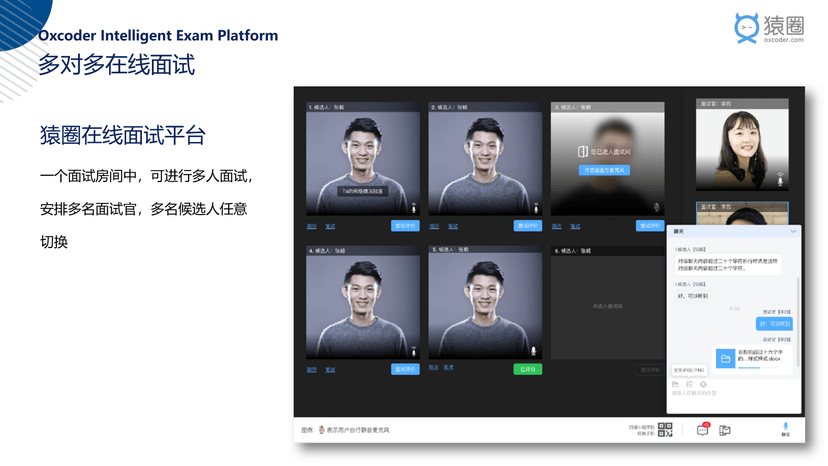Click the network status tooltip on candidate 1's video

tap(363, 191)
